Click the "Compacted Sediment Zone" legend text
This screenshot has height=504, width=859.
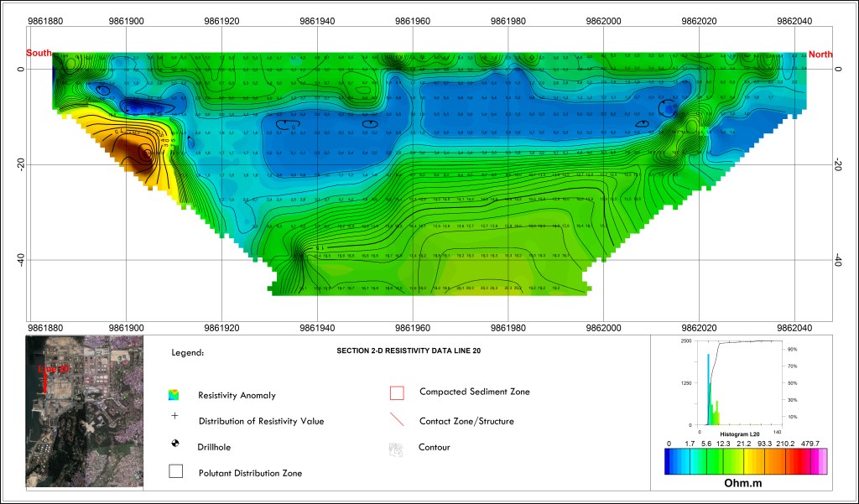click(x=475, y=392)
